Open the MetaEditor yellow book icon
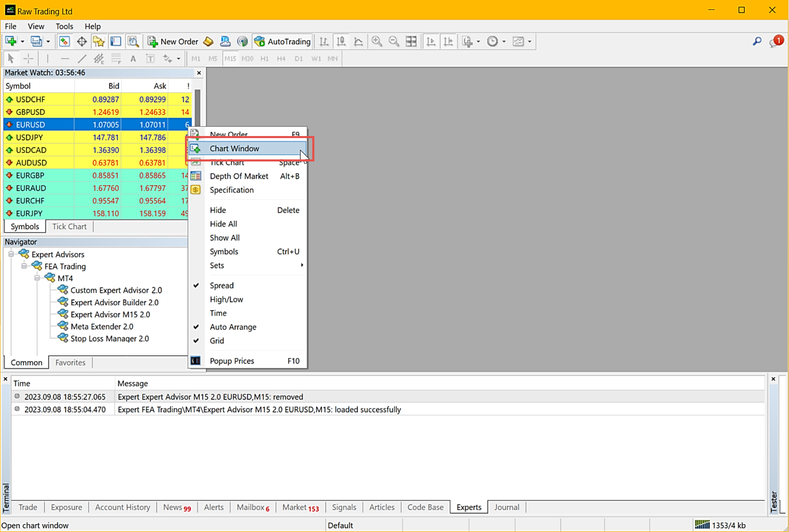This screenshot has width=789, height=532. (x=208, y=41)
